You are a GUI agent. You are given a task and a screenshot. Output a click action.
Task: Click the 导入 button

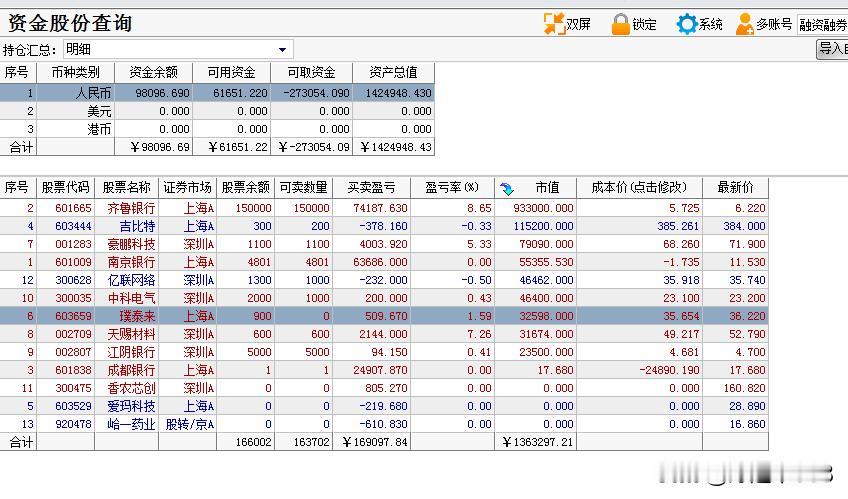[832, 49]
